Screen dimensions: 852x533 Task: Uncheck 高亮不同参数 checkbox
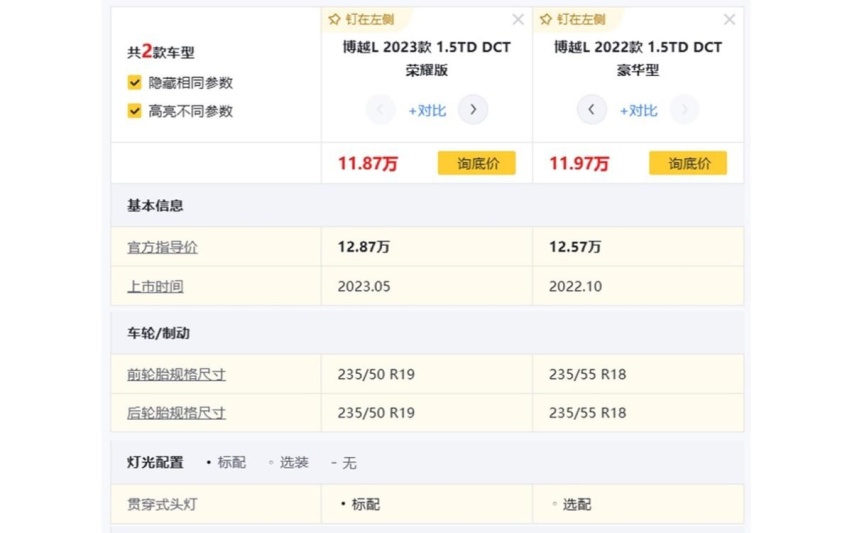pyautogui.click(x=134, y=111)
